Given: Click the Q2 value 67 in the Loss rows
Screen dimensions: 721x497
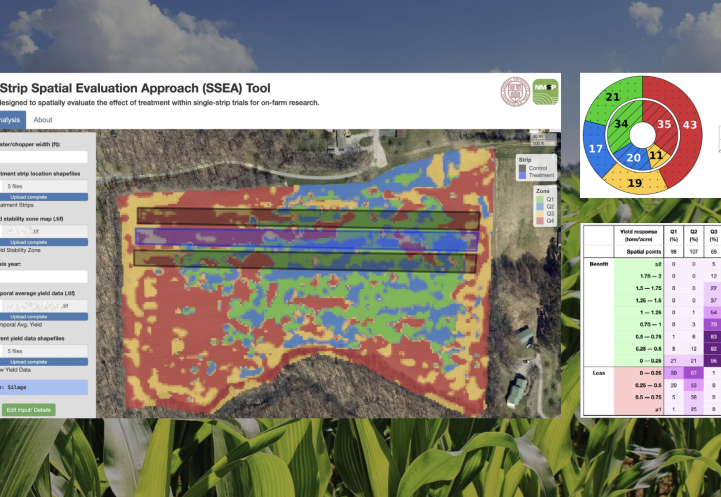Looking at the screenshot, I should (693, 373).
